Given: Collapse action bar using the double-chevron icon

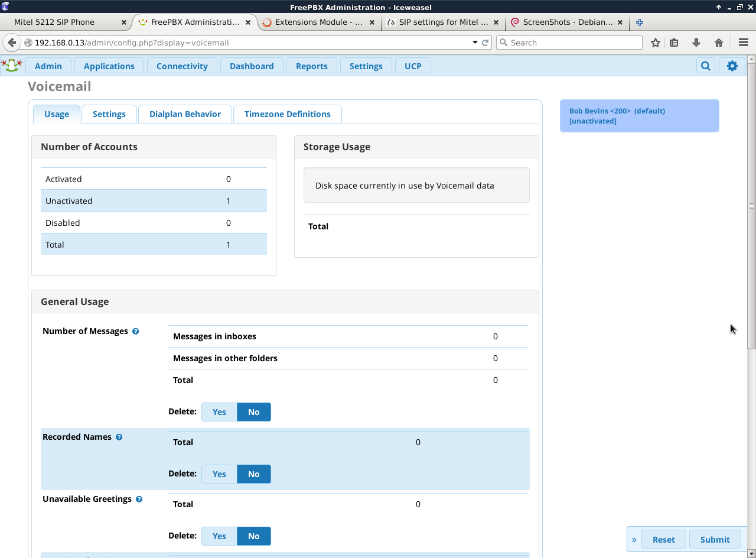Looking at the screenshot, I should coord(634,540).
